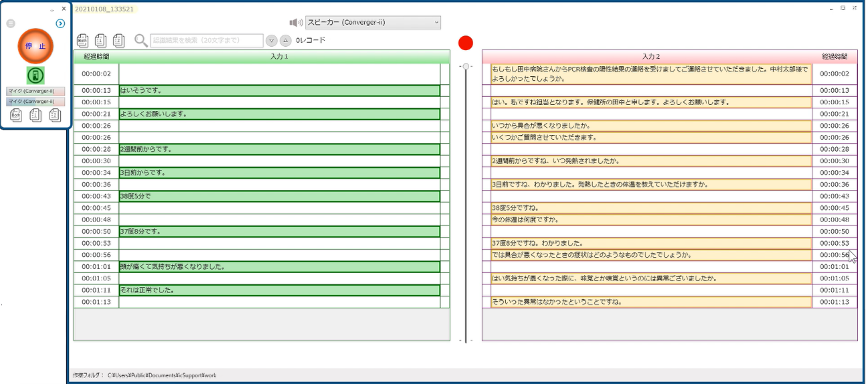
Task: Select the row それは正常でした。
Action: (x=280, y=290)
